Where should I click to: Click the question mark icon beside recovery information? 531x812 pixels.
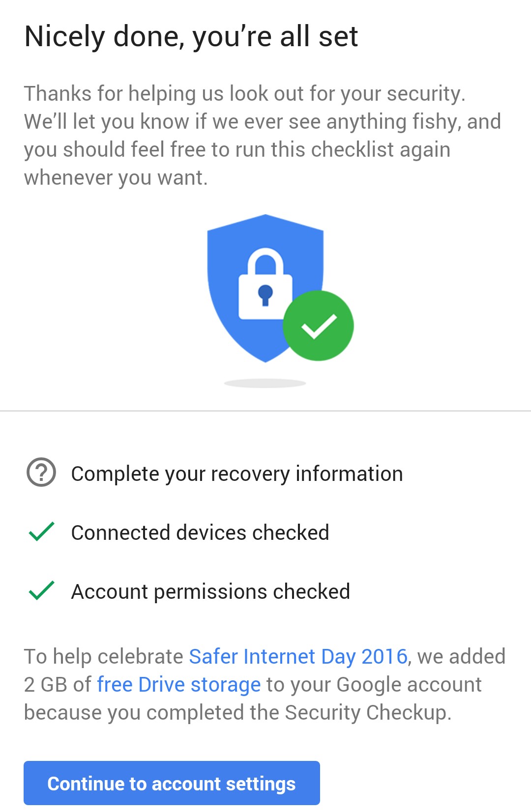click(41, 473)
